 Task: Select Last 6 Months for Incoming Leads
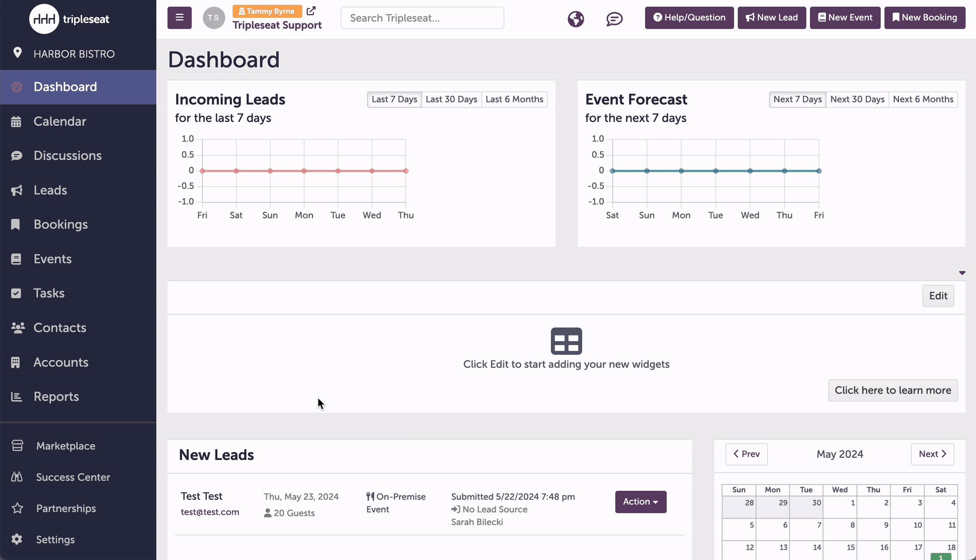(x=514, y=99)
